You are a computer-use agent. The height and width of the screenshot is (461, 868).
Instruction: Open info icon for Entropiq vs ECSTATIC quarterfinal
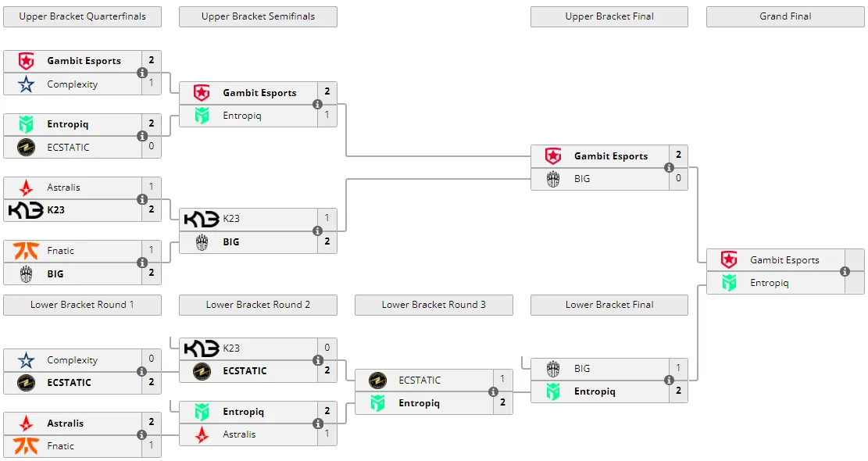tap(142, 136)
